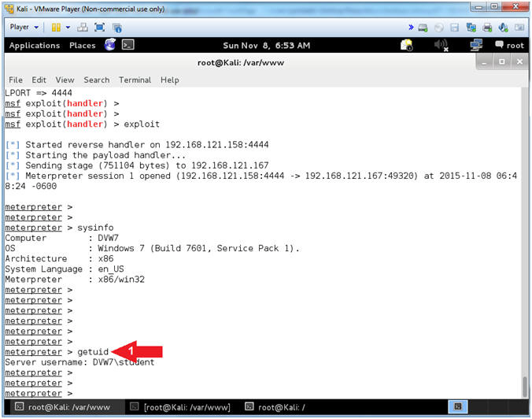Viewport: 532px width, 419px height.
Task: Click the floppy drive device icon
Action: point(455,28)
